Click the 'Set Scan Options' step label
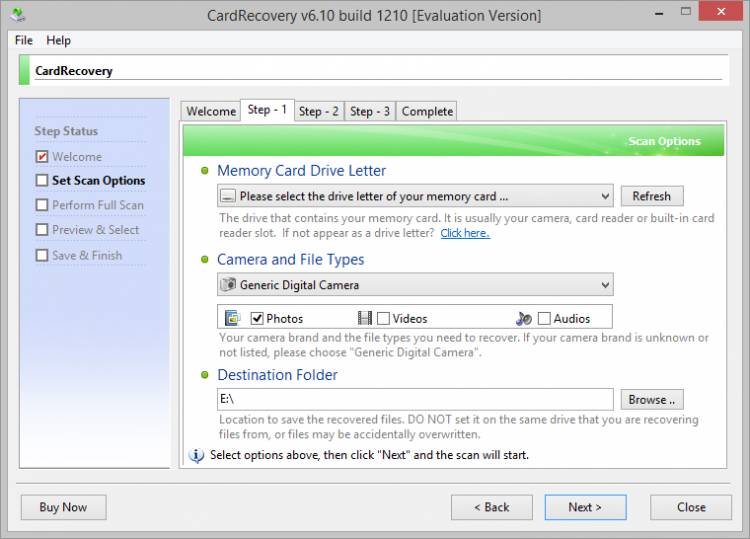 [99, 180]
